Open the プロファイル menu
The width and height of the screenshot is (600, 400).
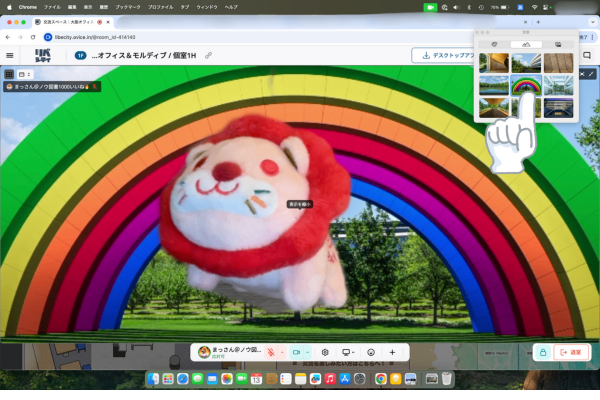(160, 7)
